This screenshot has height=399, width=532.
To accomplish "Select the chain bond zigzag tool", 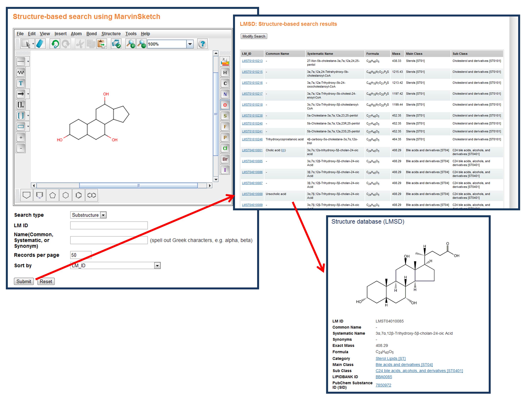I will [21, 72].
